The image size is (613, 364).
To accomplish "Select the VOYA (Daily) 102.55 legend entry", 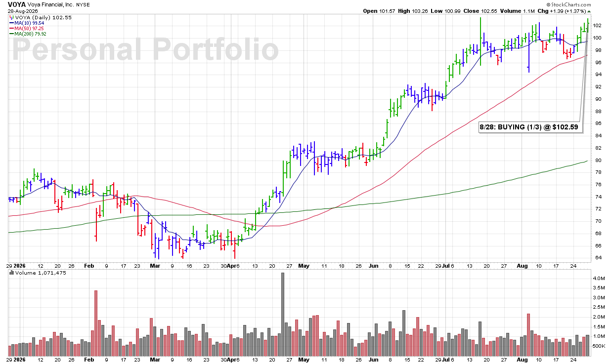I will pos(43,18).
